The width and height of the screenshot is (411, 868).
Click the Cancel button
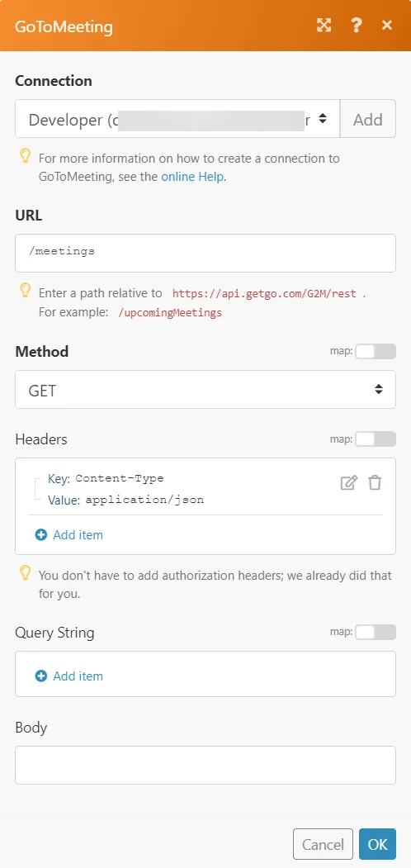(x=323, y=844)
